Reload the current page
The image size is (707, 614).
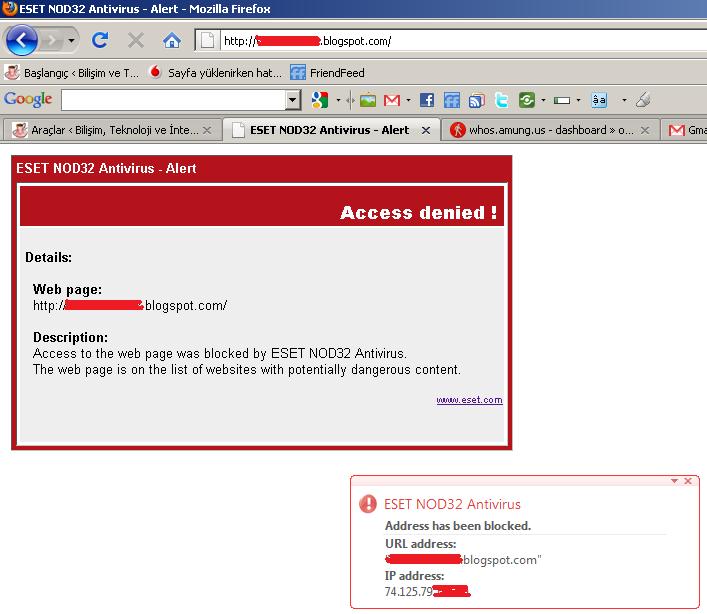pos(100,41)
